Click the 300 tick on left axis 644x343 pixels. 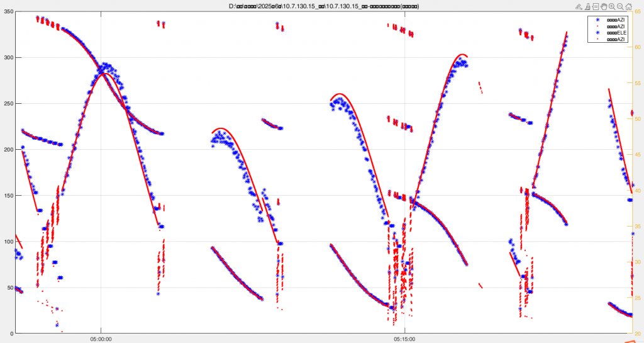(9, 57)
